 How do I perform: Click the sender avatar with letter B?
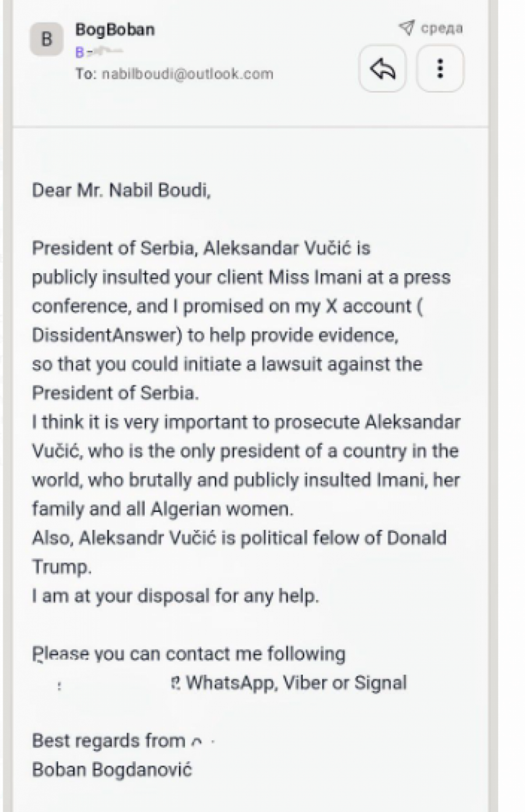click(47, 40)
